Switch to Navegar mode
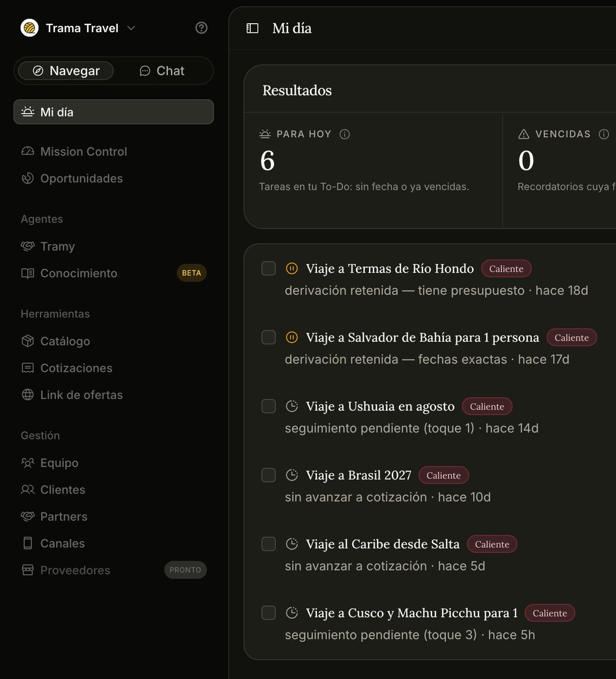 66,71
